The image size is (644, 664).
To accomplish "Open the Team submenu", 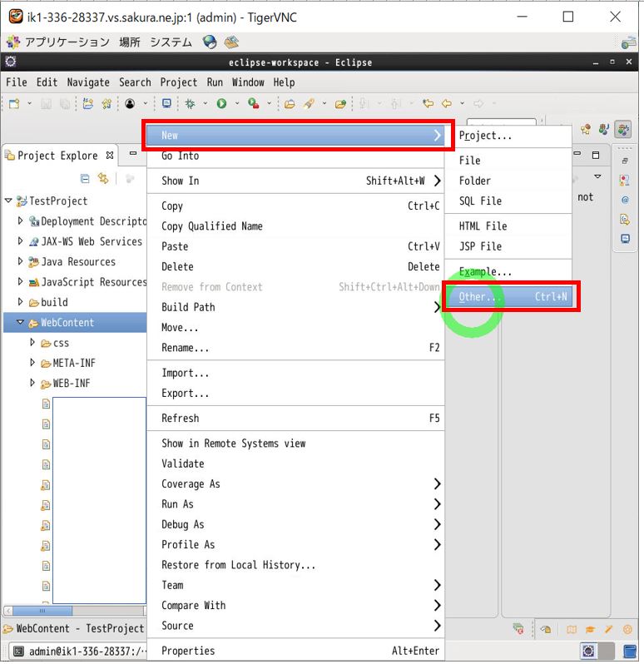I will point(295,585).
